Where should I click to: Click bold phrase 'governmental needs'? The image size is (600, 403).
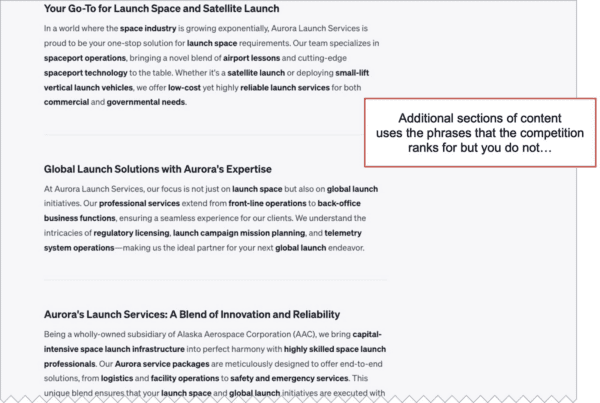point(146,102)
